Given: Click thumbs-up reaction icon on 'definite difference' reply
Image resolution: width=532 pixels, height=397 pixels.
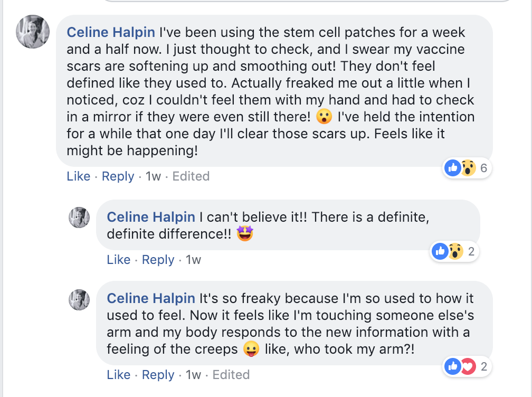Looking at the screenshot, I should click(x=440, y=252).
